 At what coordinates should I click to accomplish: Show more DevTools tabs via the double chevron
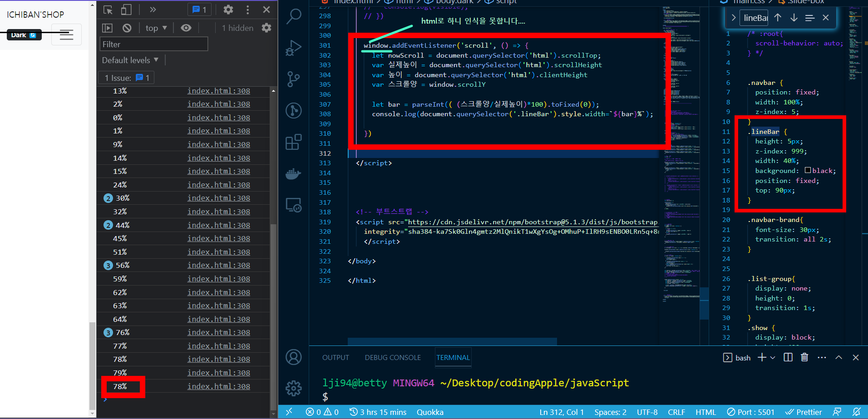[x=153, y=10]
